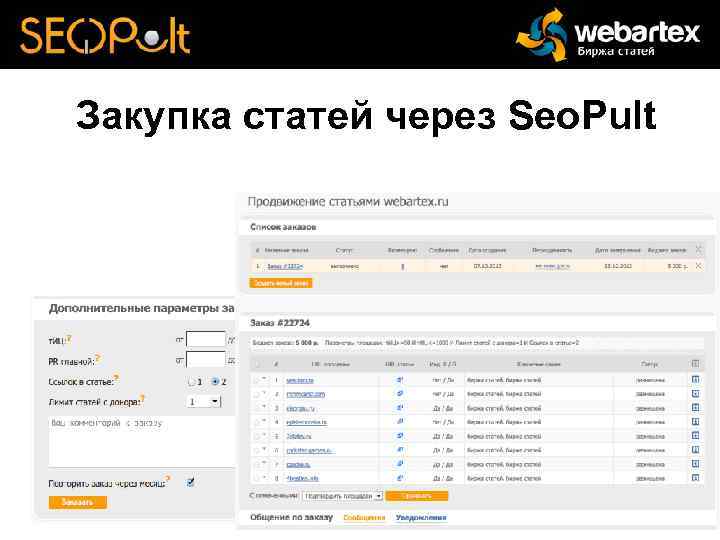Switch to the Уведомления tab

421,518
